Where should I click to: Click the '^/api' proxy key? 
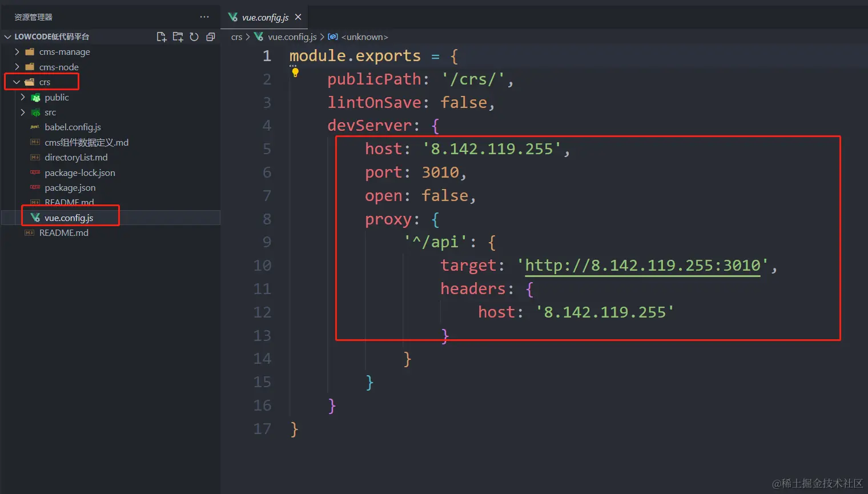pyautogui.click(x=435, y=242)
